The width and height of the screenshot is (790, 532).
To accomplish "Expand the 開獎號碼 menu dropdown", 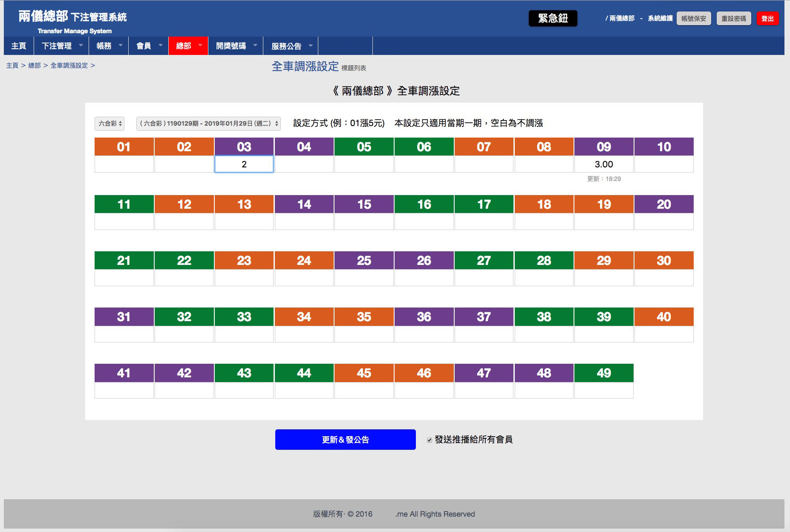I will (x=255, y=45).
